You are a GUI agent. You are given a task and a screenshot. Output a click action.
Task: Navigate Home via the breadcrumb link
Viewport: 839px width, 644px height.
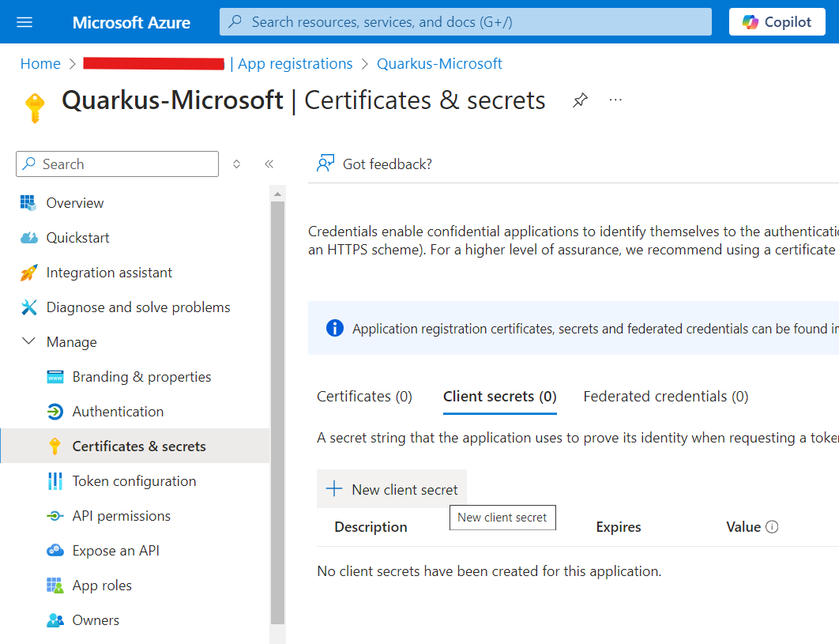point(40,63)
